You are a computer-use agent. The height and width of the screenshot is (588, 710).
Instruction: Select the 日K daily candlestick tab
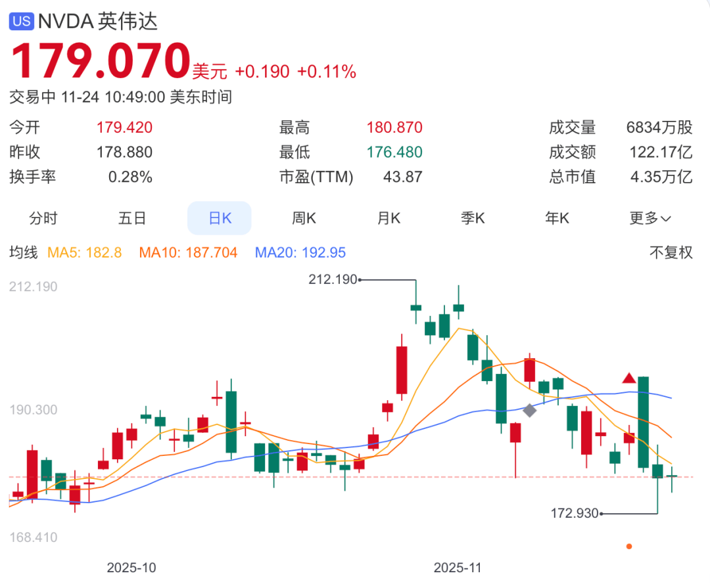(220, 219)
